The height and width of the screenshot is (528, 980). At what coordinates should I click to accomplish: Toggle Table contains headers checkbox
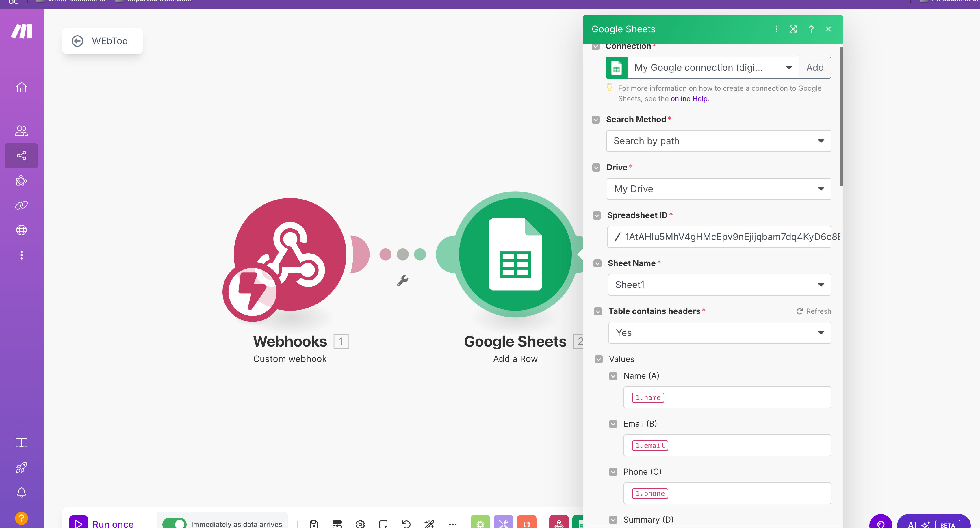click(x=598, y=311)
